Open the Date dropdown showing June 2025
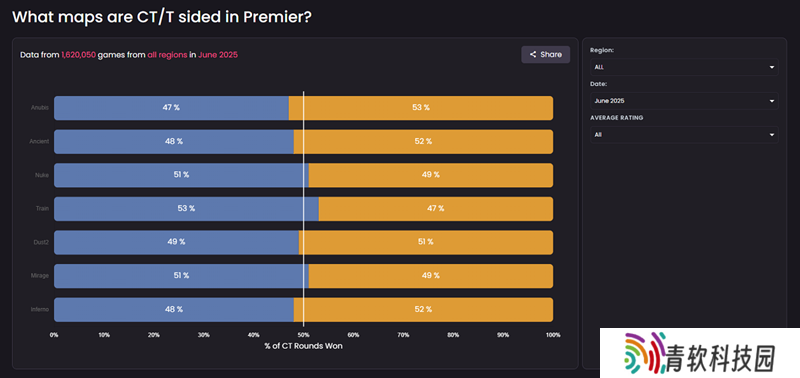This screenshot has height=378, width=800. pos(684,101)
